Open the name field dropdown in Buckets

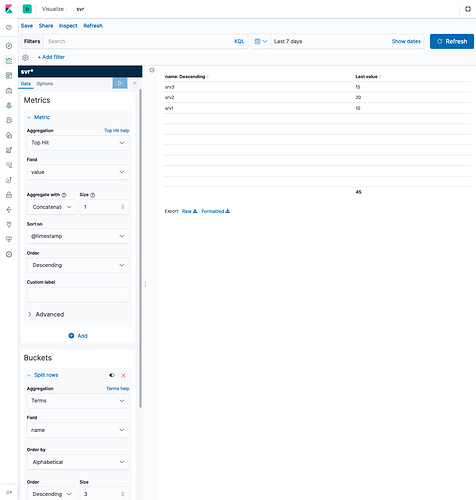78,430
